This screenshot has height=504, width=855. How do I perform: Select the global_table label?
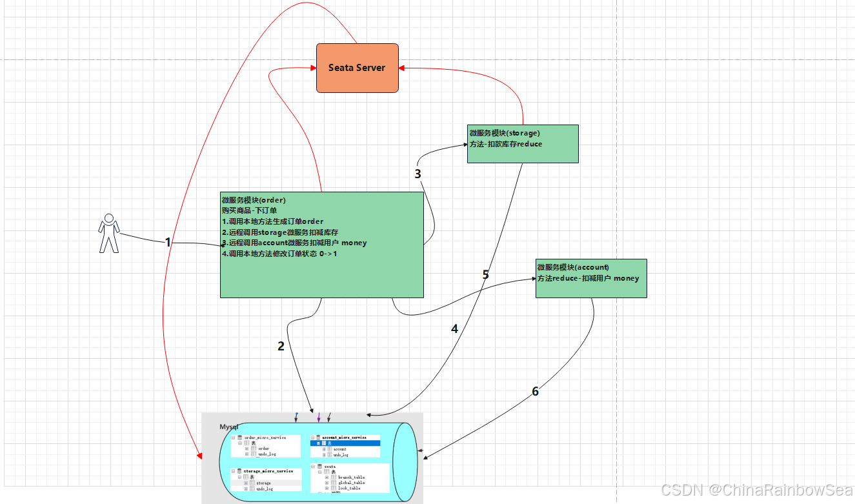[351, 483]
